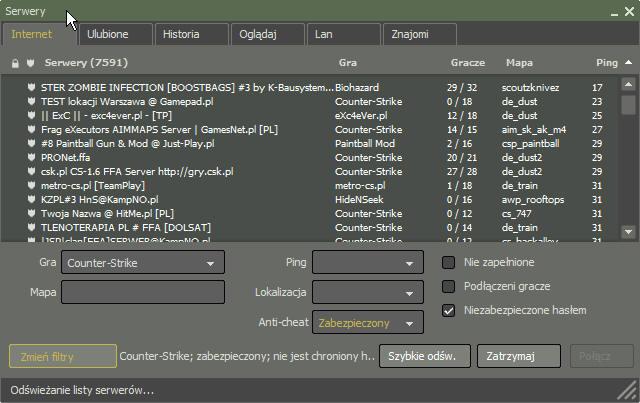The width and height of the screenshot is (640, 403).
Task: Select Twoja Nazwa @ HitMe.pl [PL] row
Action: [x=310, y=214]
